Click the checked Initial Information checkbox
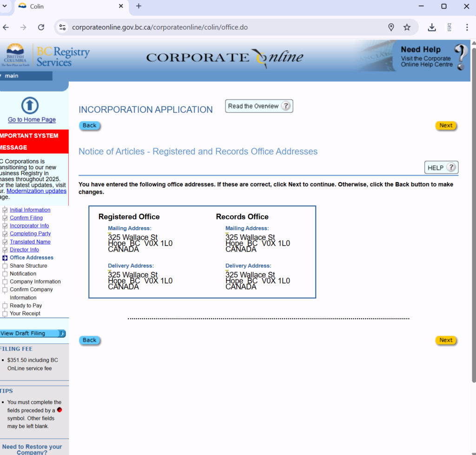Image resolution: width=476 pixels, height=455 pixels. (5, 210)
